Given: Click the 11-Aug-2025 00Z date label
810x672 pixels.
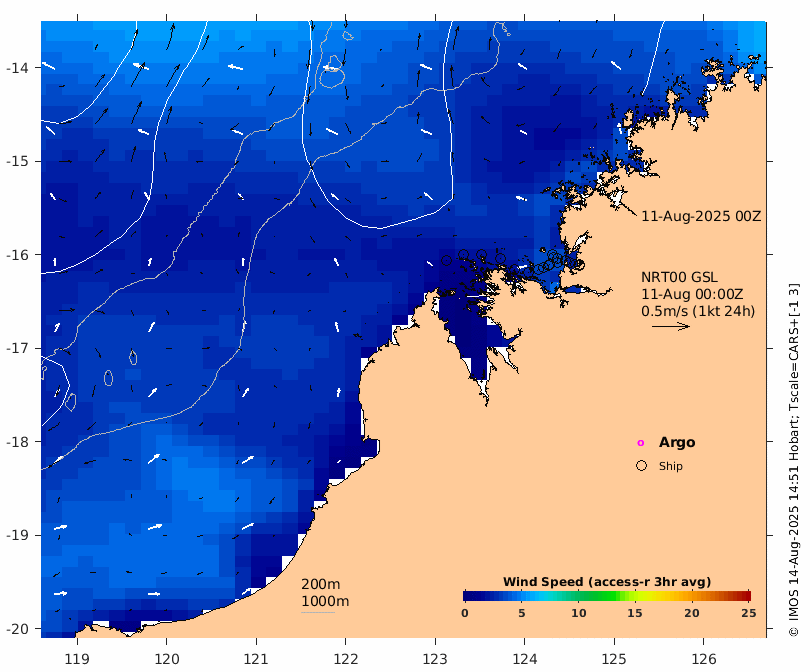Looking at the screenshot, I should click(701, 216).
